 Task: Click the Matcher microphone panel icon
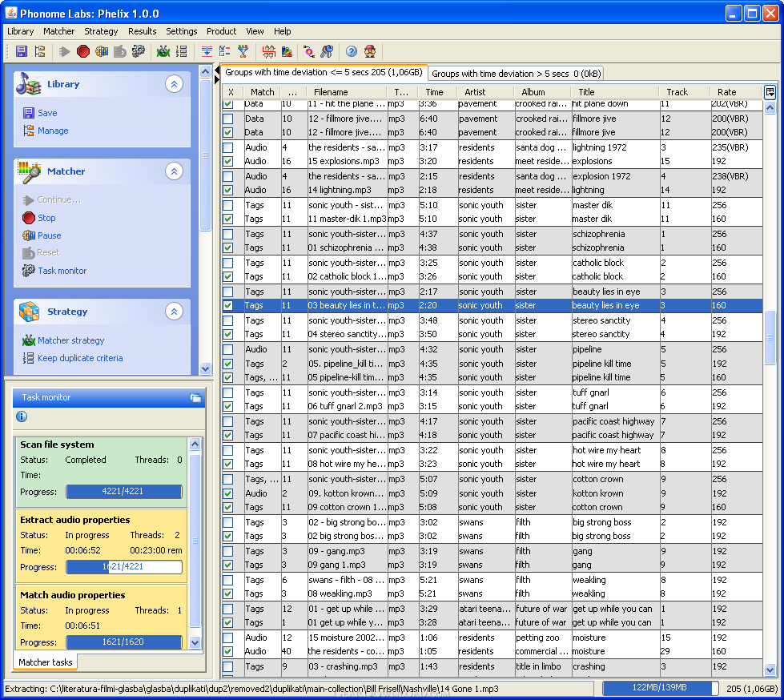[29, 171]
